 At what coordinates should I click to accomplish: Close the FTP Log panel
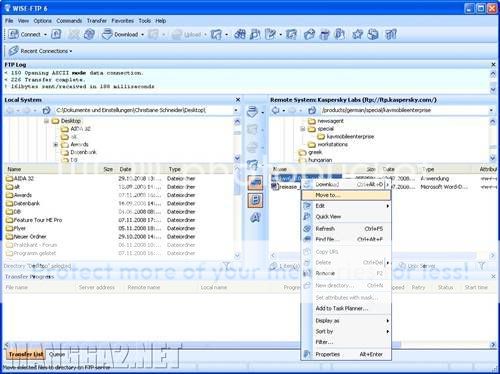[x=493, y=64]
